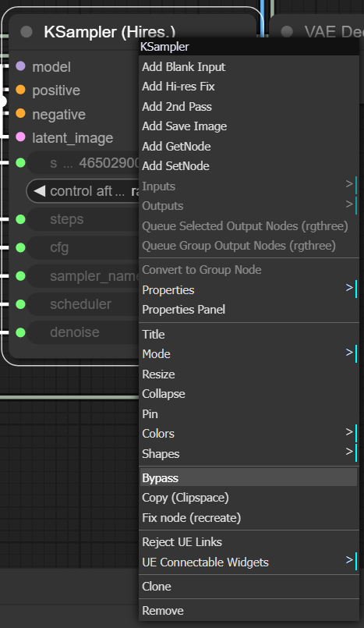This screenshot has width=364, height=628.
Task: Click the green scheduler input socket
Action: pyautogui.click(x=20, y=304)
